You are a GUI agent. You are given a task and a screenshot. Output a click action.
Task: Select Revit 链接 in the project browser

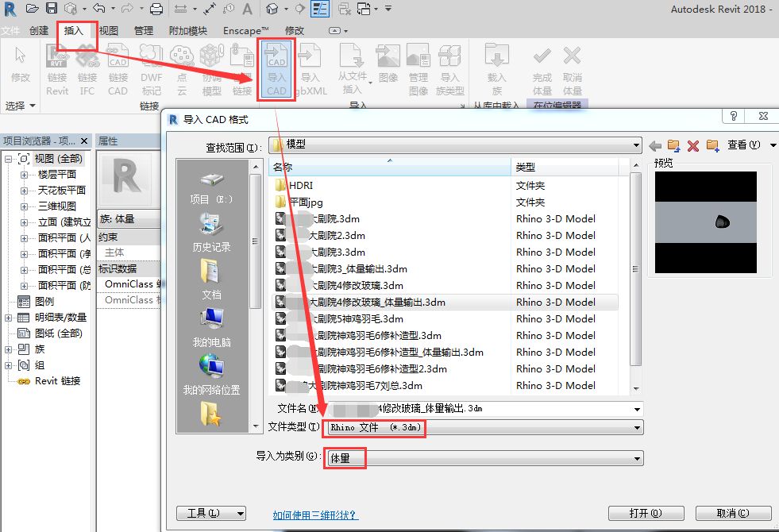(x=57, y=381)
